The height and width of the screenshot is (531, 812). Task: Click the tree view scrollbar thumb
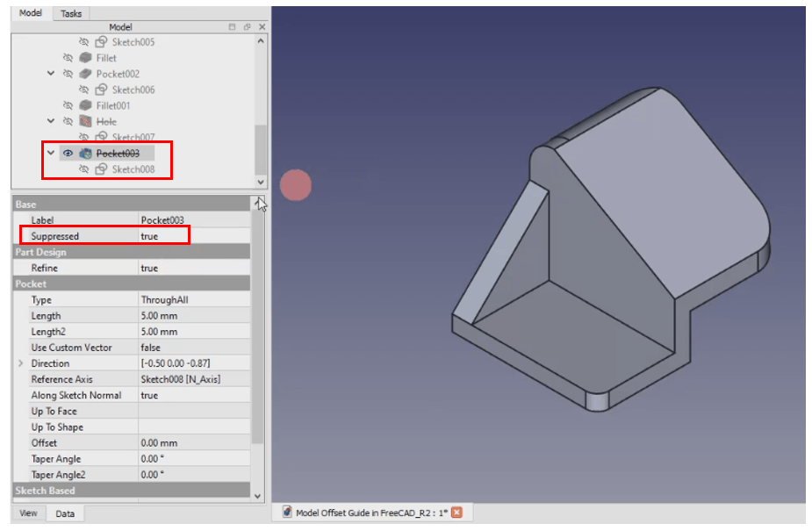[261, 149]
